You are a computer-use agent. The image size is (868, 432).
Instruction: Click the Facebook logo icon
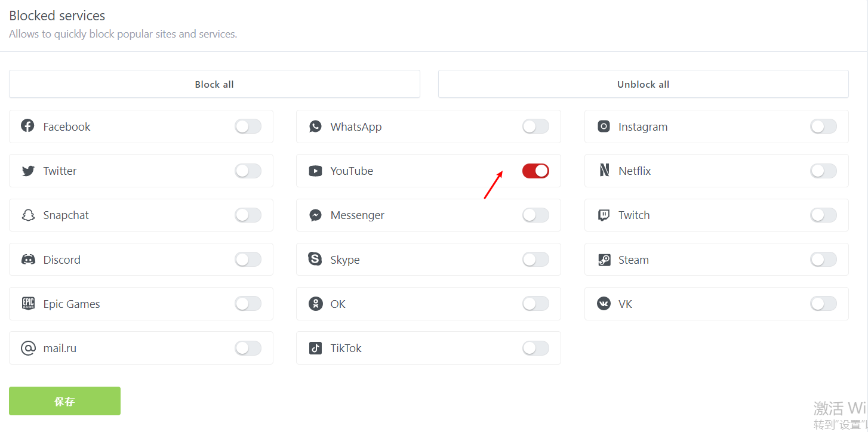[27, 126]
